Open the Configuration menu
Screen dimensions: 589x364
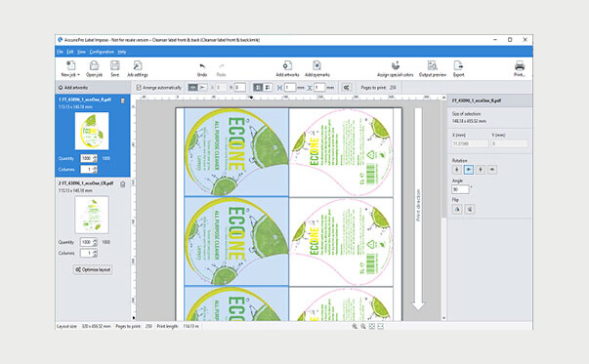(102, 52)
